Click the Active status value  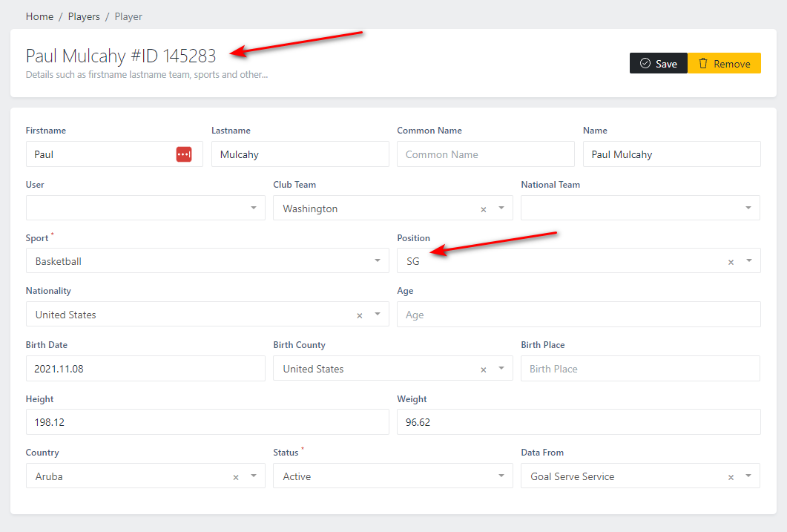[297, 476]
